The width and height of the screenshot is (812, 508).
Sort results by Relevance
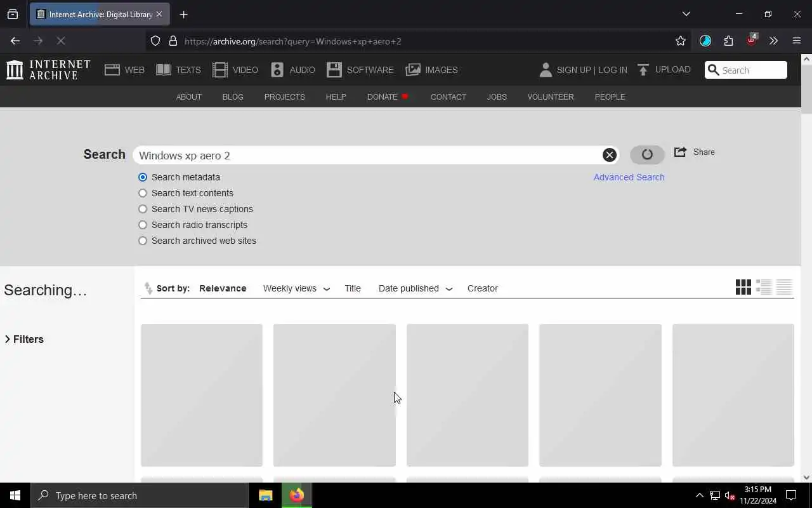tap(223, 288)
